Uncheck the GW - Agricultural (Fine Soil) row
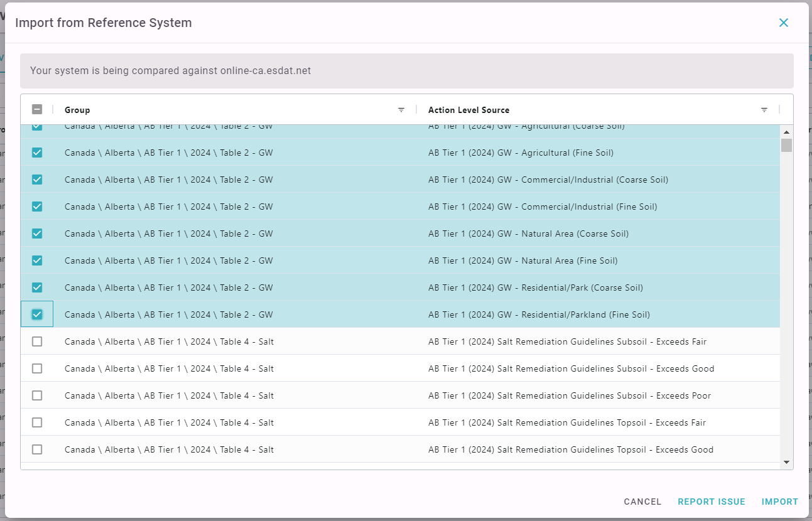Viewport: 812px width, 521px height. (37, 153)
